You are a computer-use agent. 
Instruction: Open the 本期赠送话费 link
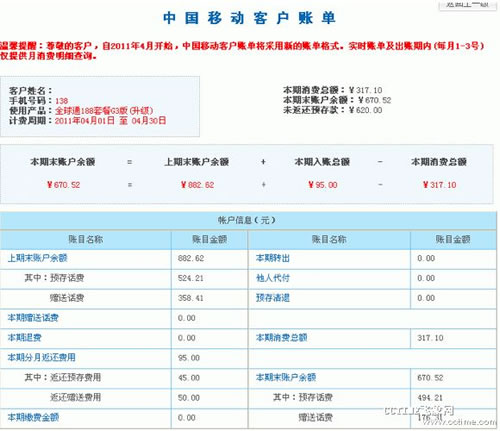point(33,318)
